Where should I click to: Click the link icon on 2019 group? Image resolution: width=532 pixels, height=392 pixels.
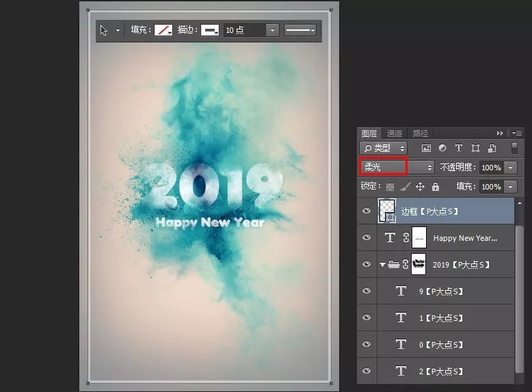(405, 264)
